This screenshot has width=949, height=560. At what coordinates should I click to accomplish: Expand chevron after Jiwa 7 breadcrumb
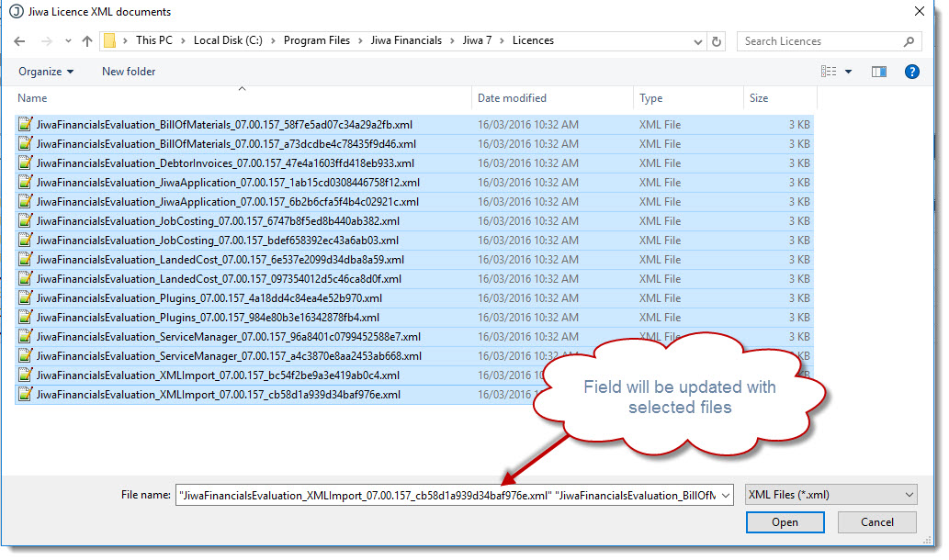(502, 40)
